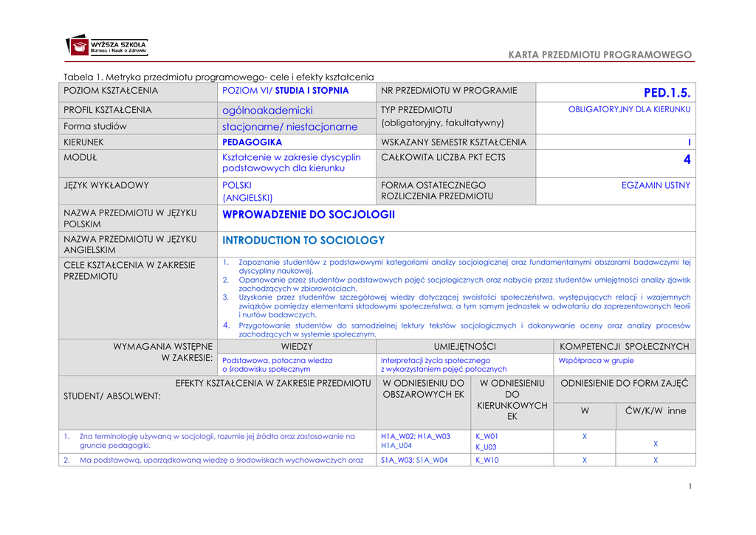Click the ogólnoakademicki profile value
This screenshot has height=535, width=756.
tap(267, 110)
